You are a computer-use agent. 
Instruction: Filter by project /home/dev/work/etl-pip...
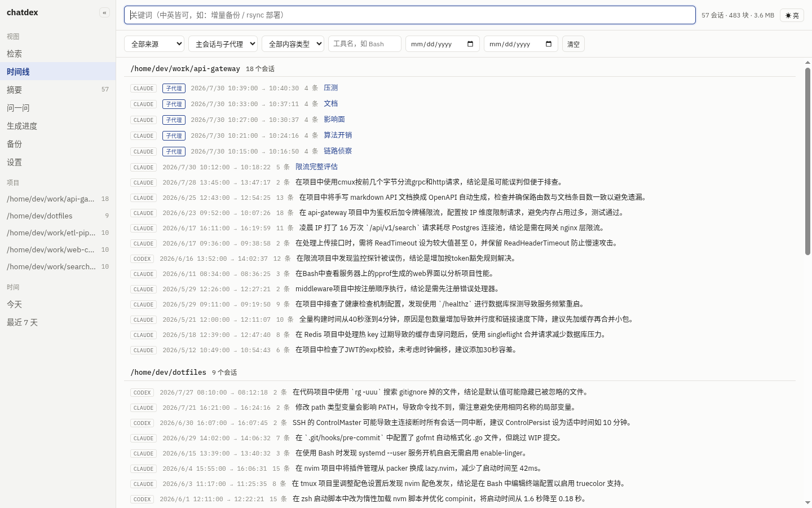point(58,233)
